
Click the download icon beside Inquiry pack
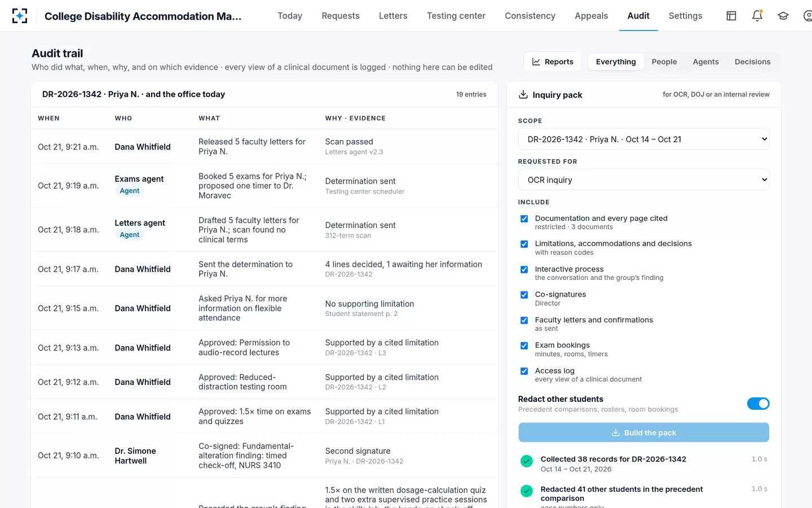pyautogui.click(x=523, y=94)
